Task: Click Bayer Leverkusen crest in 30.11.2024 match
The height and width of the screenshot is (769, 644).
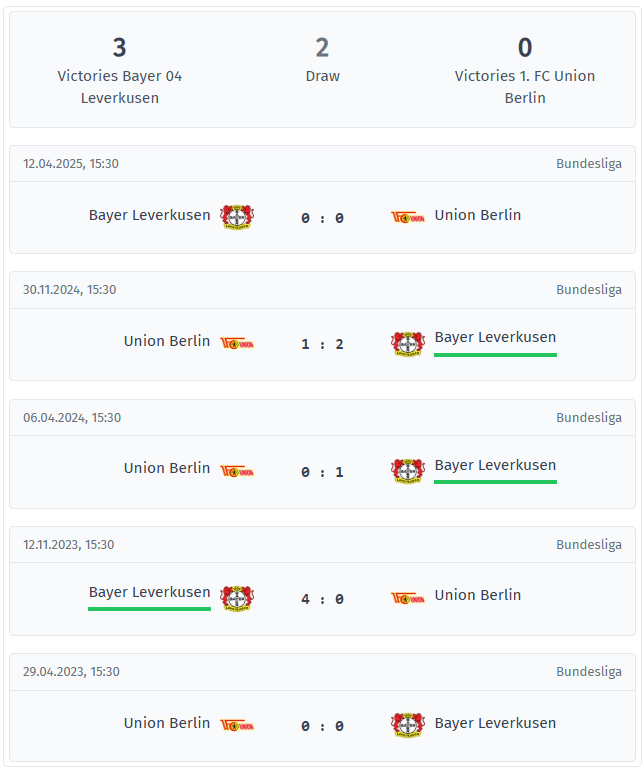Action: click(x=407, y=344)
